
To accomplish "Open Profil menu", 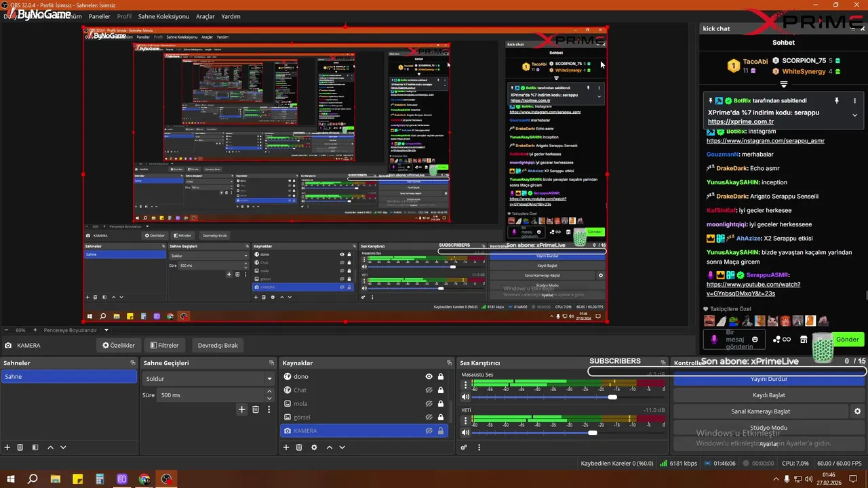I will tap(124, 16).
